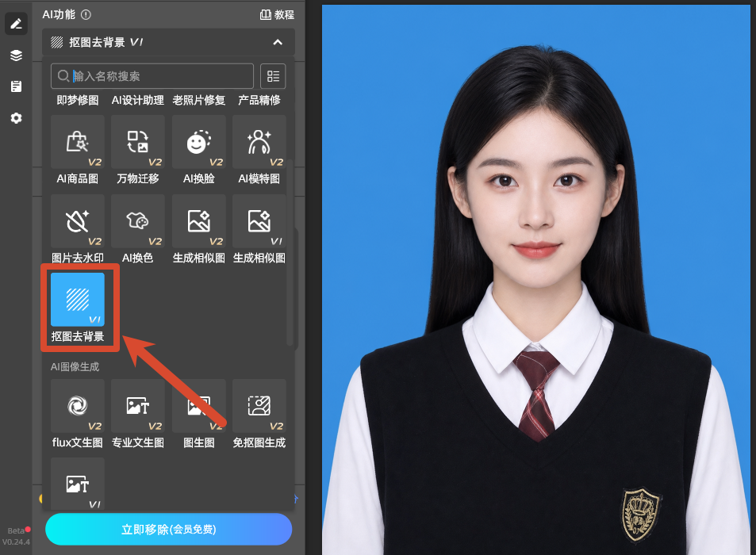Viewport: 756px width, 555px height.
Task: Select the 专业文生图 tool
Action: tap(138, 415)
